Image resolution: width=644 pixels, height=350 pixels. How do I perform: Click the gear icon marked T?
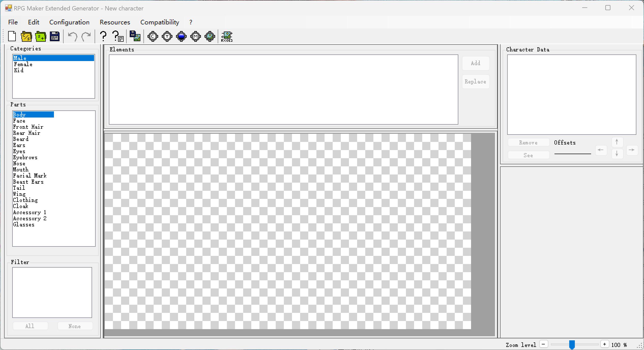[x=167, y=37]
